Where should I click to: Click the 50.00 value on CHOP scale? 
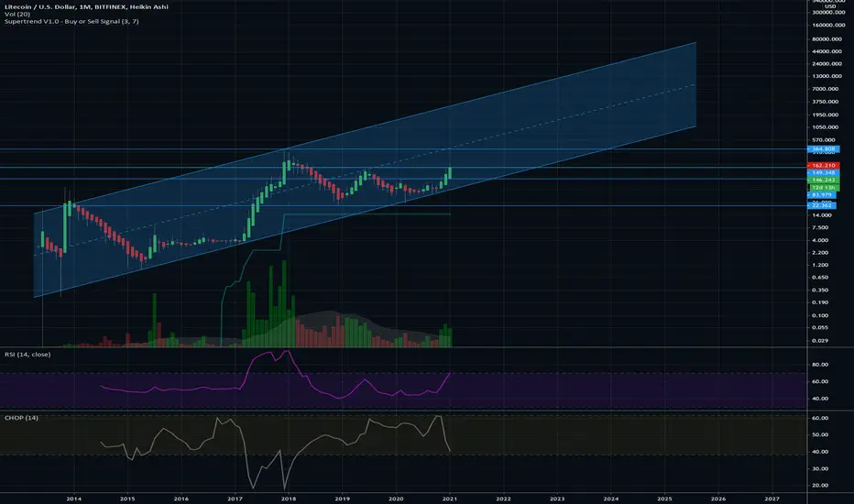click(820, 434)
